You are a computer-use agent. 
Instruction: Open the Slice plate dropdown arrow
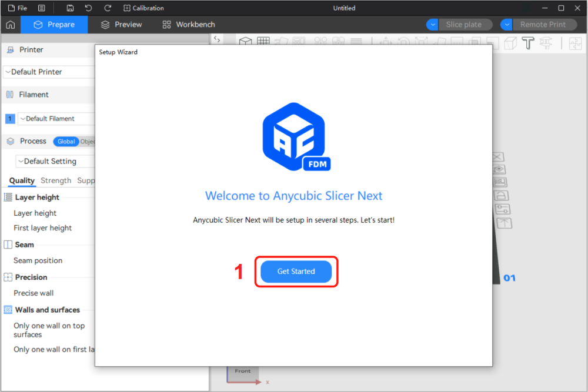click(432, 25)
